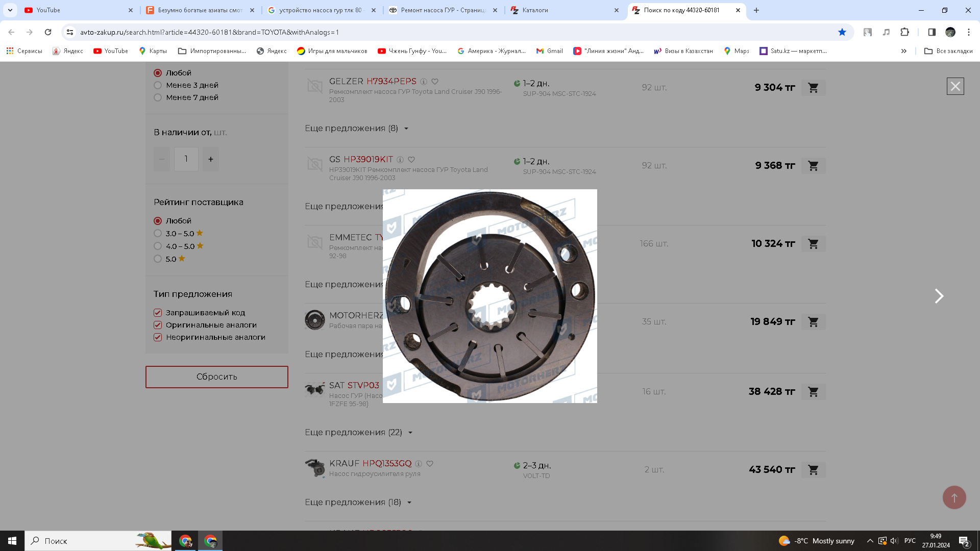Expand 'Еще предложения' under EMMETEC
Screen dimensions: 980x551
344,285
